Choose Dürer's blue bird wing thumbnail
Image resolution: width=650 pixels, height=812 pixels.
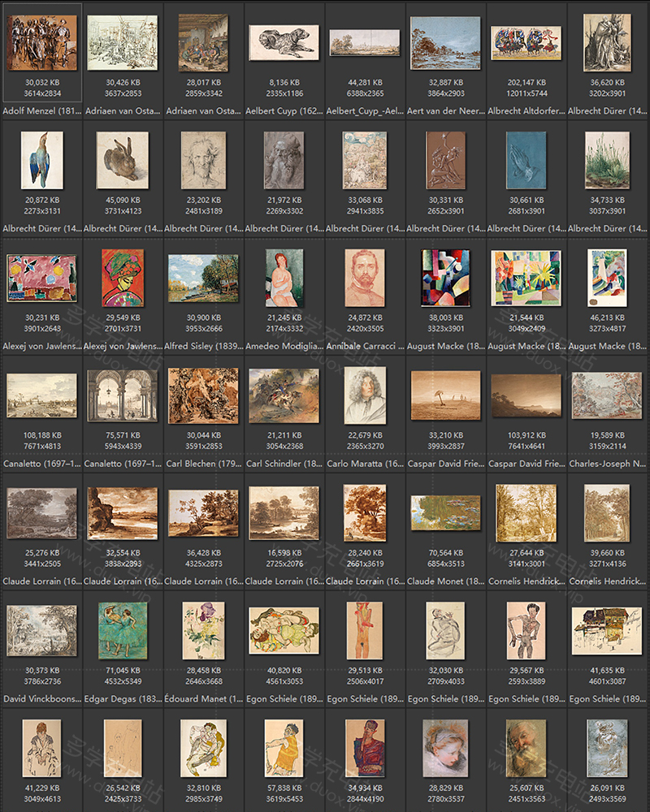pyautogui.click(x=41, y=161)
